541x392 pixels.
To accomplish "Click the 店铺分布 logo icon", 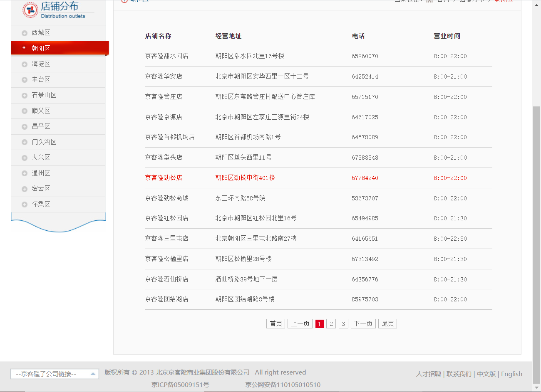I will tap(30, 10).
